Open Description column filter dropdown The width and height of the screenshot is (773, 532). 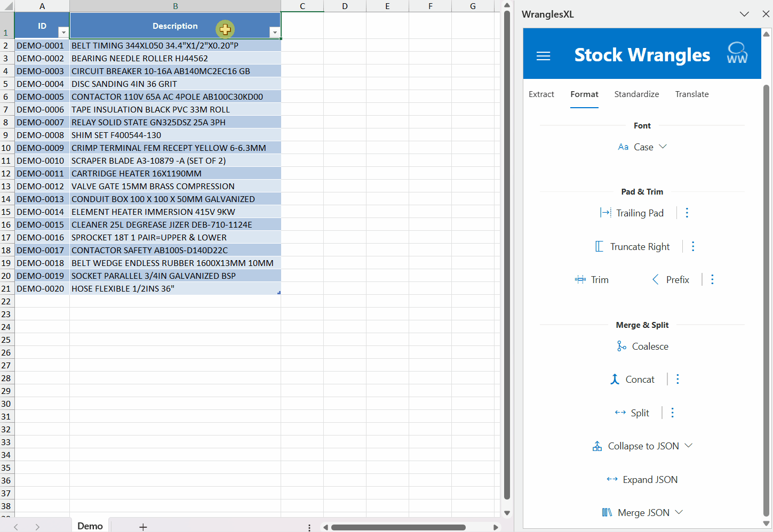point(275,33)
